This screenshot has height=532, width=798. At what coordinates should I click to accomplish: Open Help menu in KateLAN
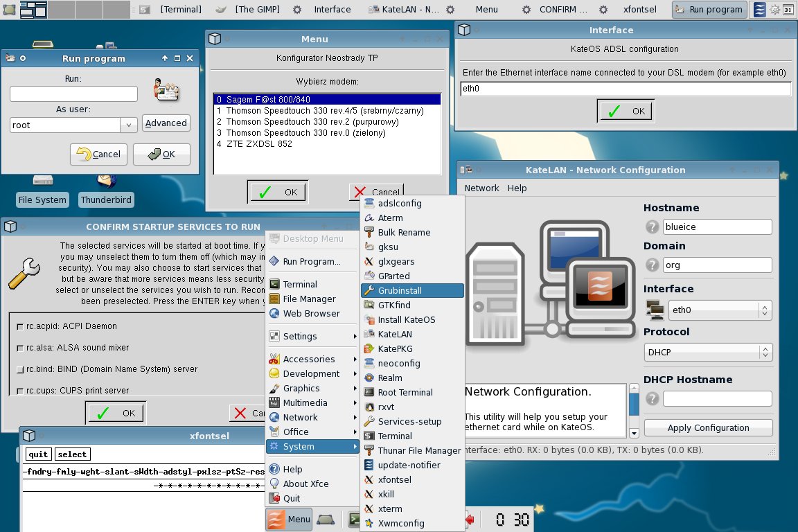517,188
